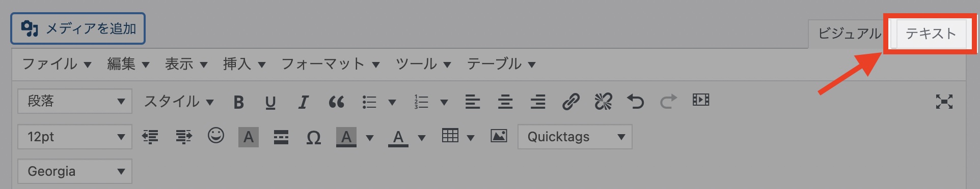Image resolution: width=980 pixels, height=189 pixels.
Task: Open the 段落 paragraph format dropdown
Action: (x=75, y=101)
